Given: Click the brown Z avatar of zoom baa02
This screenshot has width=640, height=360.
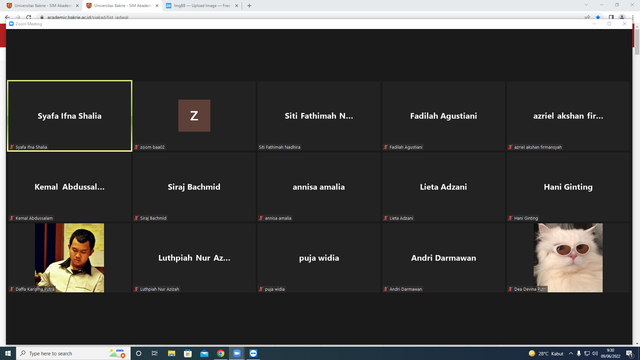Looking at the screenshot, I should [x=194, y=116].
